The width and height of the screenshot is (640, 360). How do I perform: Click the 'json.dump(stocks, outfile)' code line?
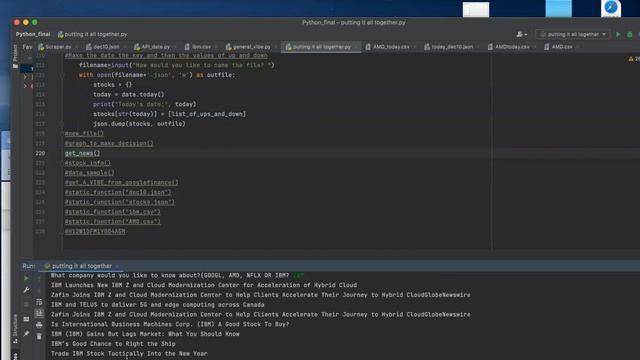pyautogui.click(x=139, y=124)
